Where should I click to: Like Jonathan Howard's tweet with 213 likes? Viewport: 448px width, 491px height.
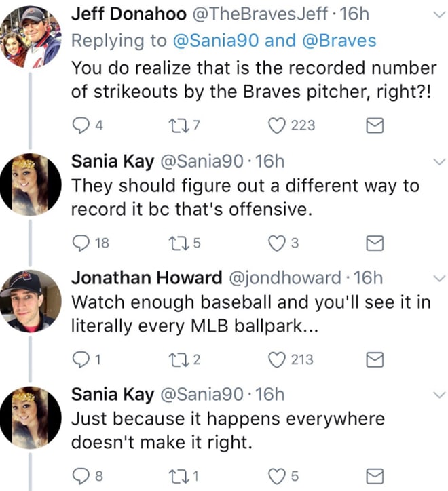coord(276,359)
